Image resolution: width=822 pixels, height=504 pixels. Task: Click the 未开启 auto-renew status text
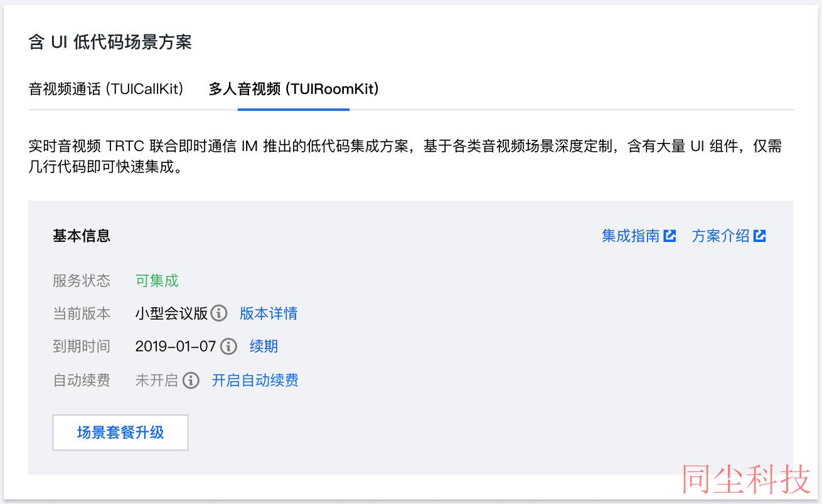point(157,380)
